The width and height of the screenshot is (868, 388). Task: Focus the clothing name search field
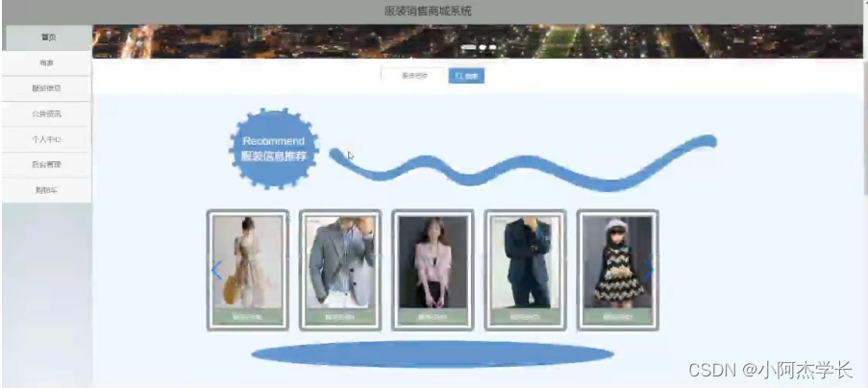pos(414,76)
